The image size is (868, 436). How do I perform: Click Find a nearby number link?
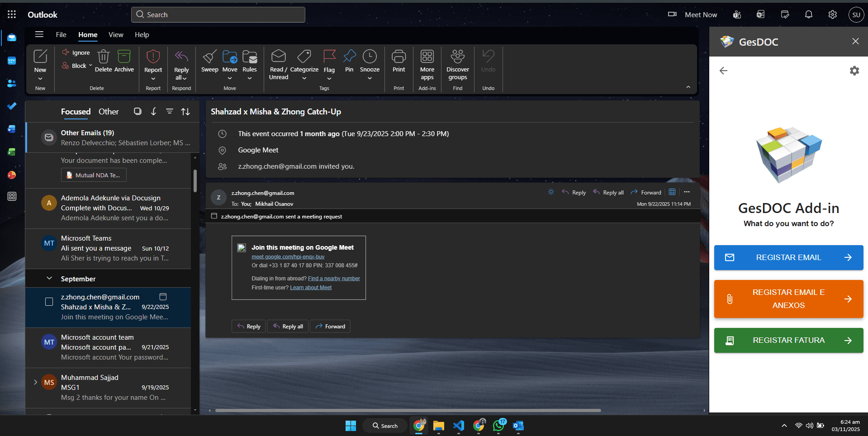[x=334, y=279]
